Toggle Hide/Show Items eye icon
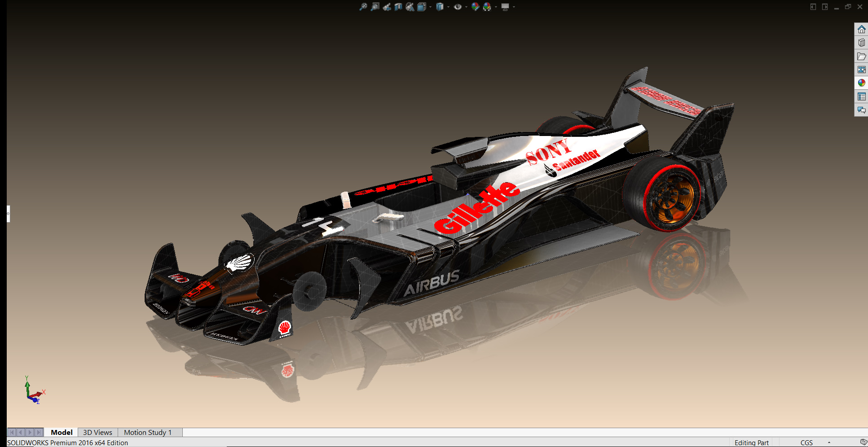868x447 pixels. click(x=458, y=7)
